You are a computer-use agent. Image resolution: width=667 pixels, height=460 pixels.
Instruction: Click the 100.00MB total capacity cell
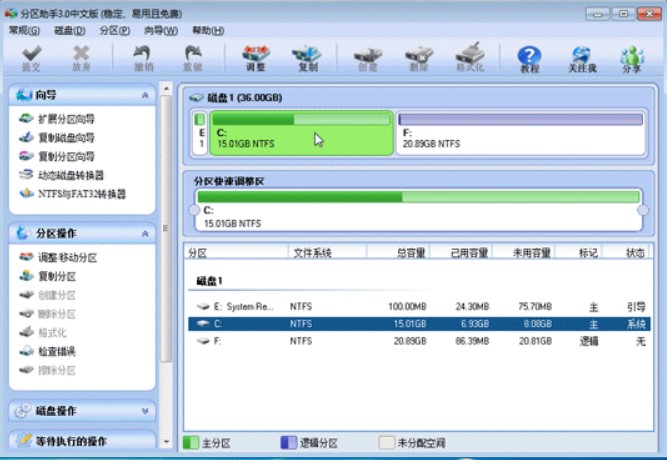point(407,306)
